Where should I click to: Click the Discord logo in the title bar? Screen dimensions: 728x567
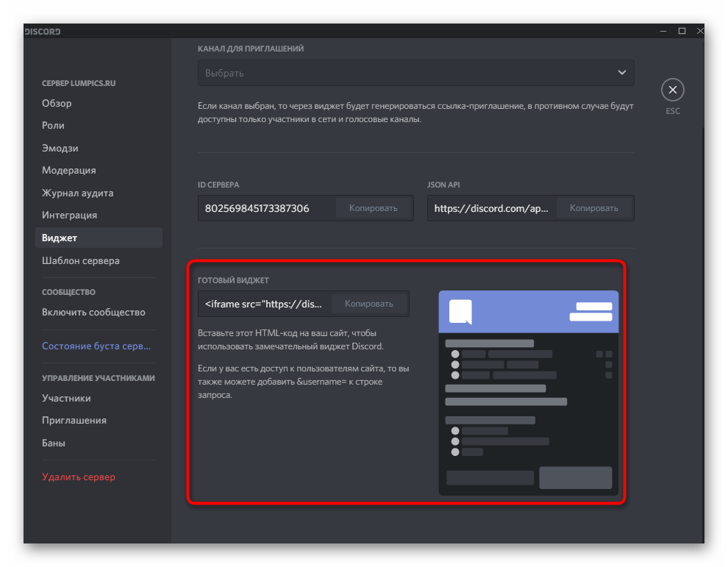(42, 31)
